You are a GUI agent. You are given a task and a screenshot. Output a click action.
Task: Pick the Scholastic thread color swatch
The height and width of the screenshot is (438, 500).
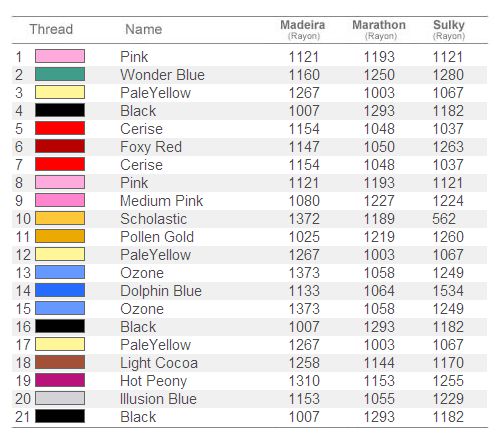click(60, 218)
